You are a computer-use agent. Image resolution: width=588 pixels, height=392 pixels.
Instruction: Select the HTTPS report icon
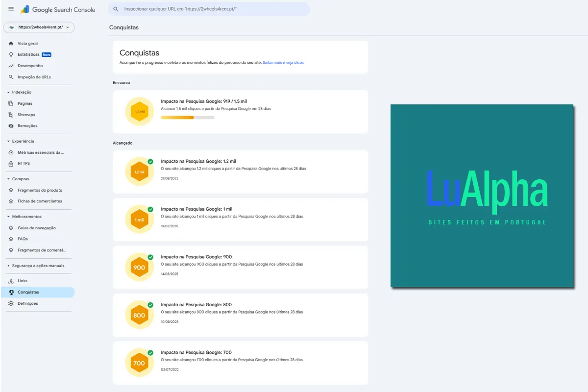10,164
